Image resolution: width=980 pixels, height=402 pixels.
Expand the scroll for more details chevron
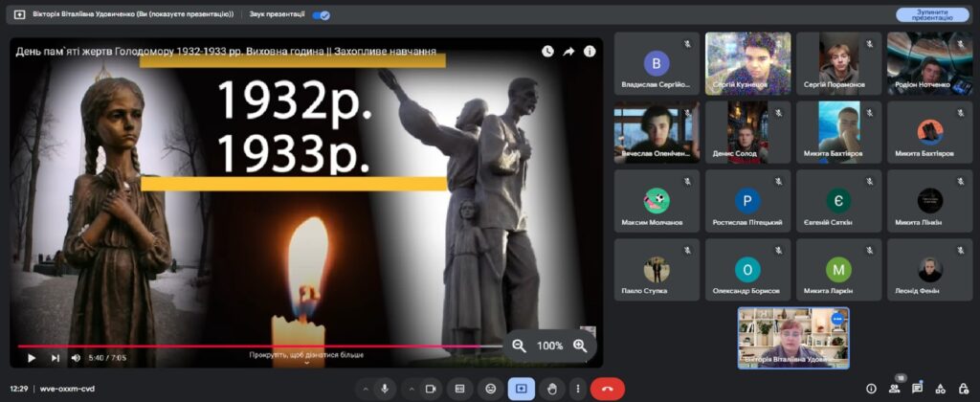click(x=306, y=363)
